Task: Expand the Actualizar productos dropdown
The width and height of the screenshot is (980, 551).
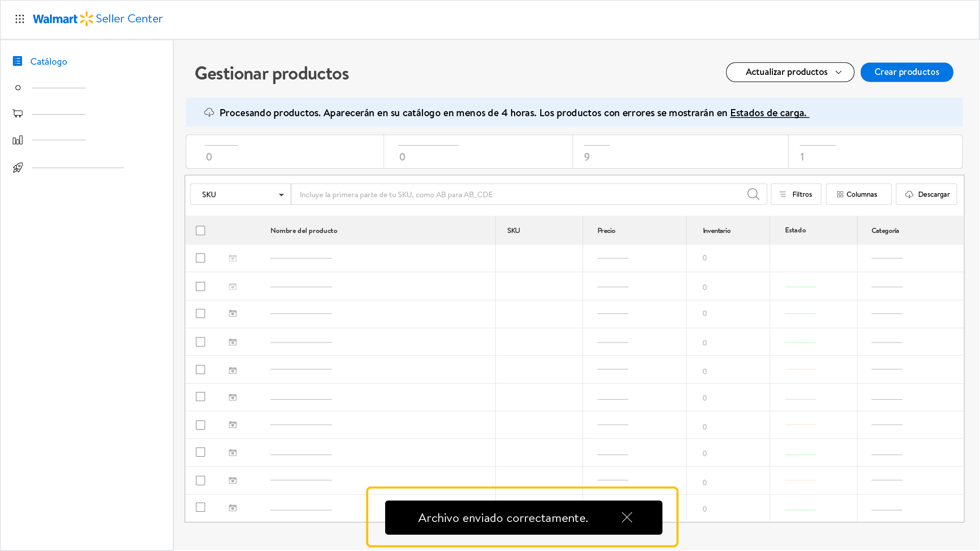Action: [x=790, y=72]
